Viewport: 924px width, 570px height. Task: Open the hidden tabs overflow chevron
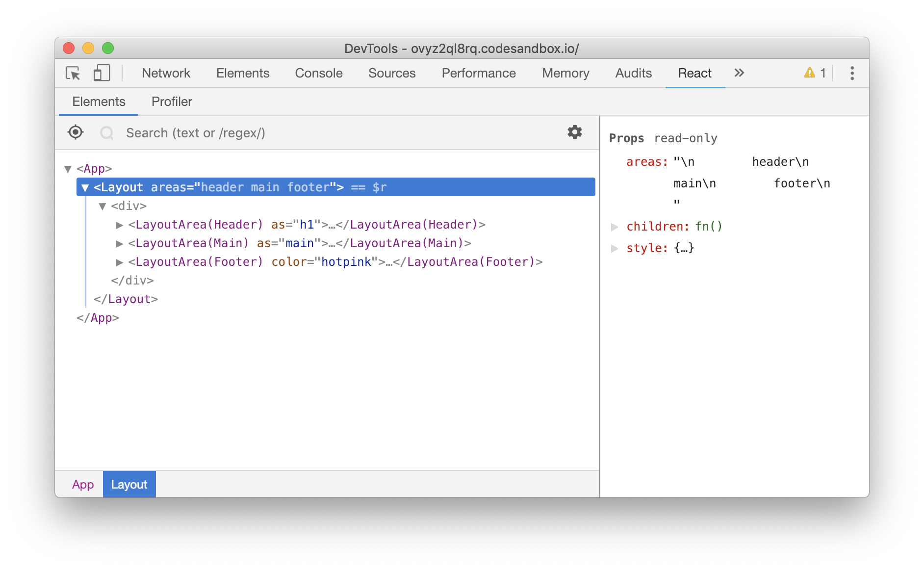point(739,73)
